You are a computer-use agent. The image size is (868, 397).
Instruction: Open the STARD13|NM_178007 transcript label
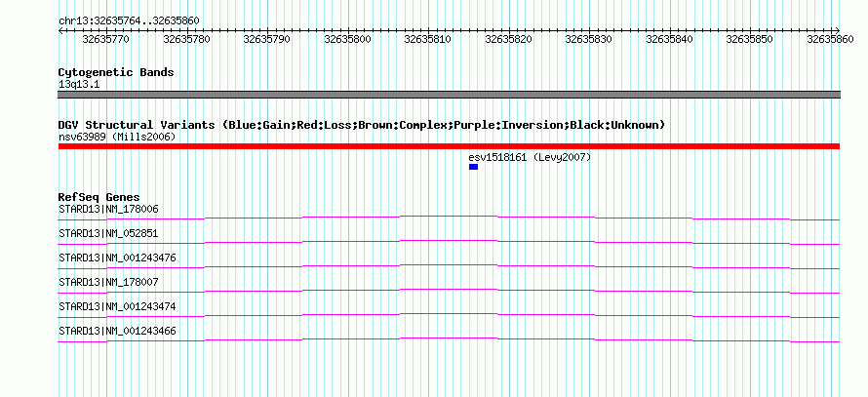pos(108,282)
